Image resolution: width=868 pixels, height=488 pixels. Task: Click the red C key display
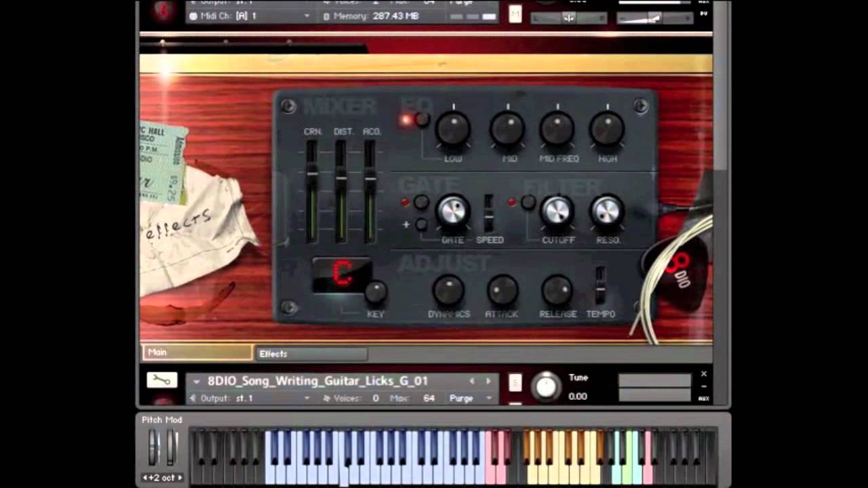click(x=342, y=274)
